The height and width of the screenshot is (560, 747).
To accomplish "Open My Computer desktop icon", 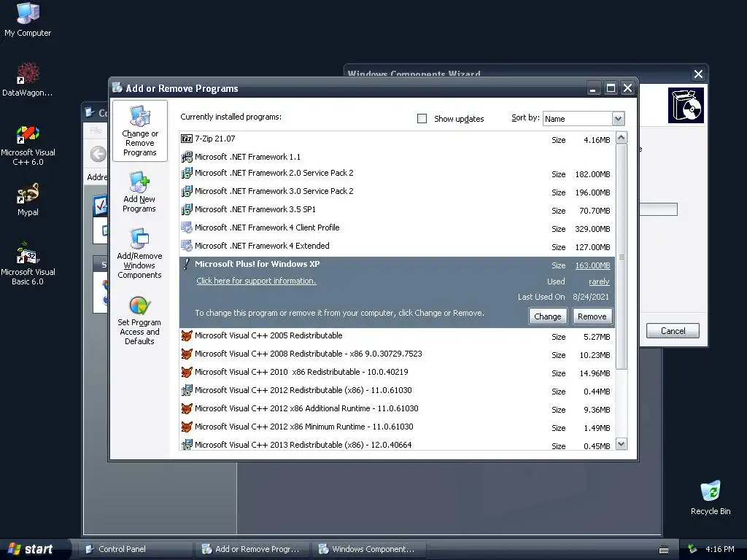I will [x=28, y=19].
